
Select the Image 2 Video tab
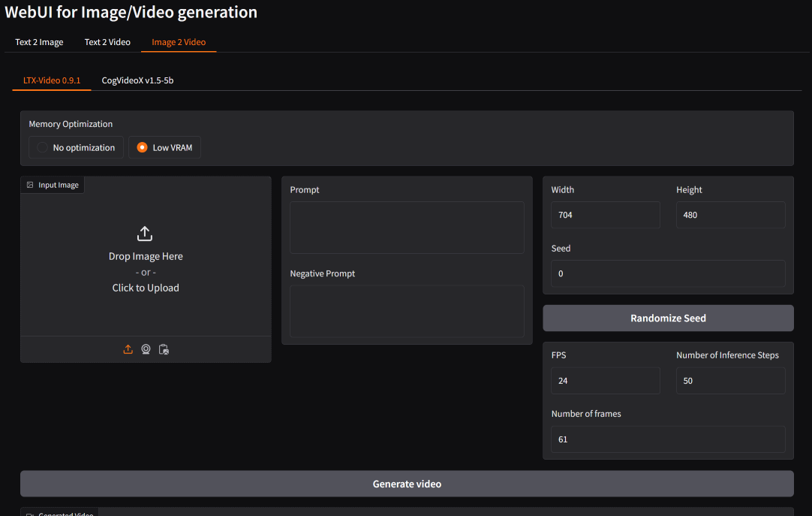tap(179, 42)
